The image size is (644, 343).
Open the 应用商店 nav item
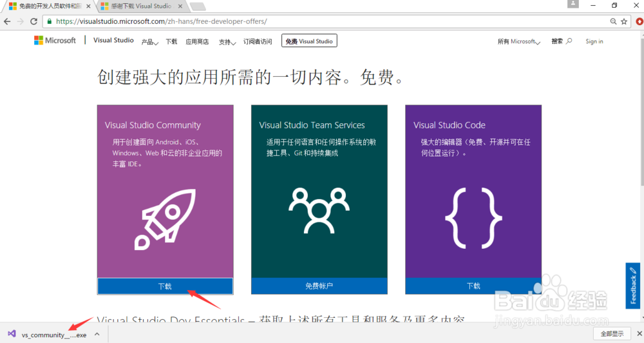pyautogui.click(x=197, y=41)
